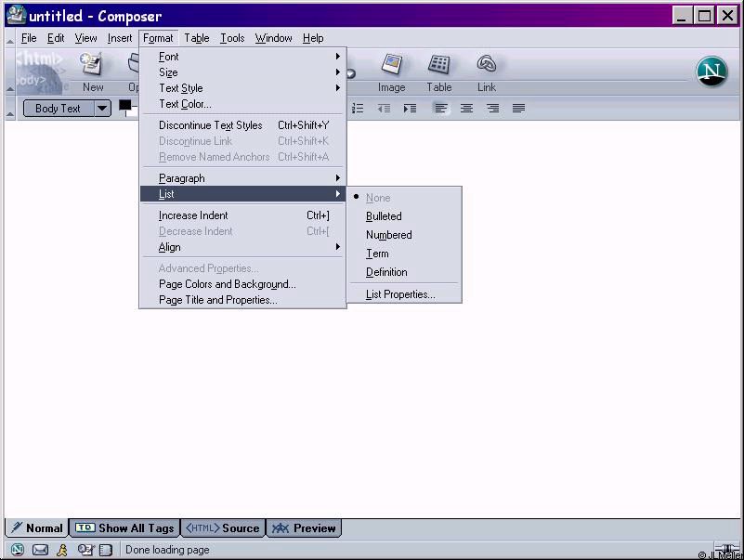Open the View menu
This screenshot has height=560, width=744.
point(85,38)
